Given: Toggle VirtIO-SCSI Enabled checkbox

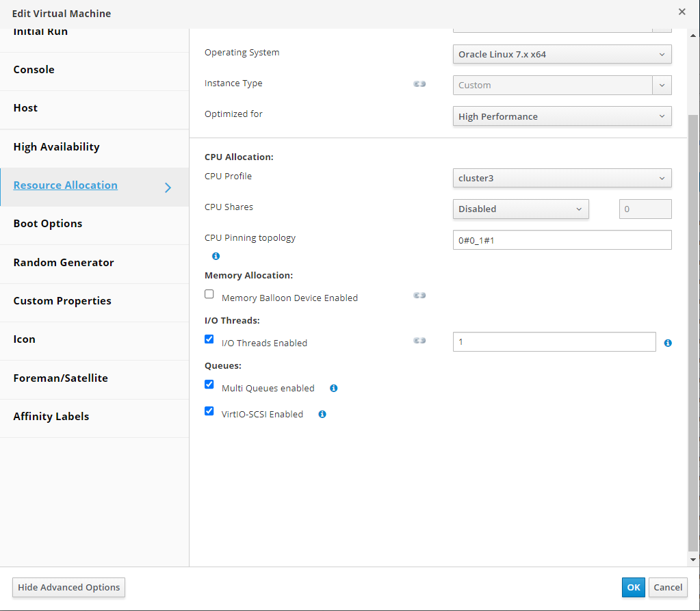Looking at the screenshot, I should [x=209, y=411].
